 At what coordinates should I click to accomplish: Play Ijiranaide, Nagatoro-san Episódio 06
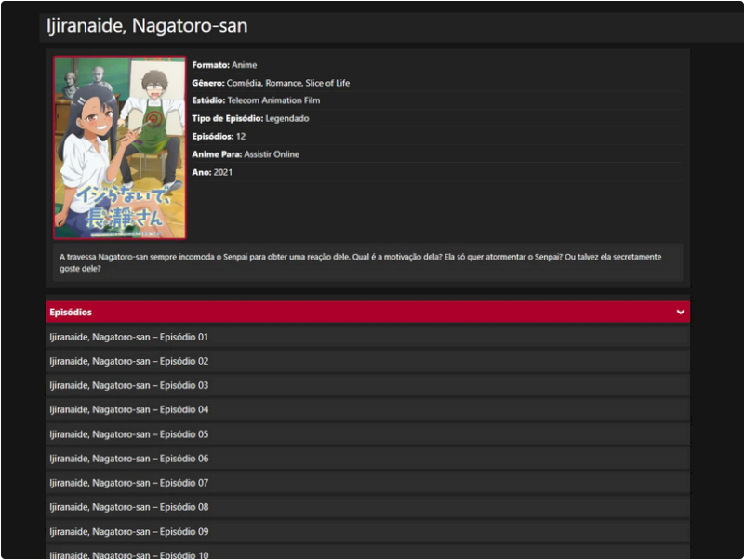129,459
